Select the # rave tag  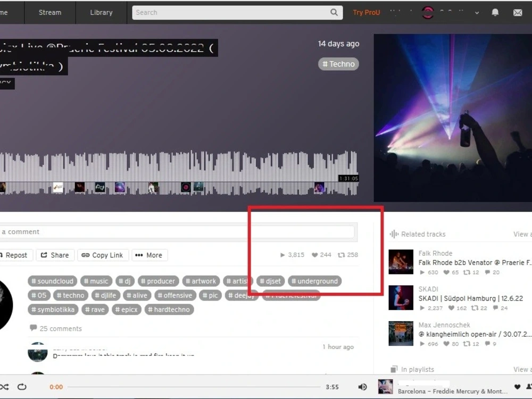pos(95,310)
